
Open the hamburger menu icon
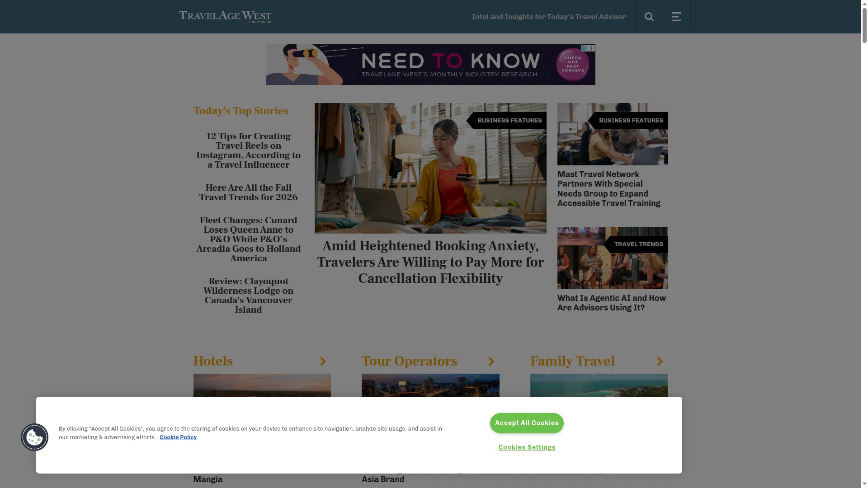(677, 17)
